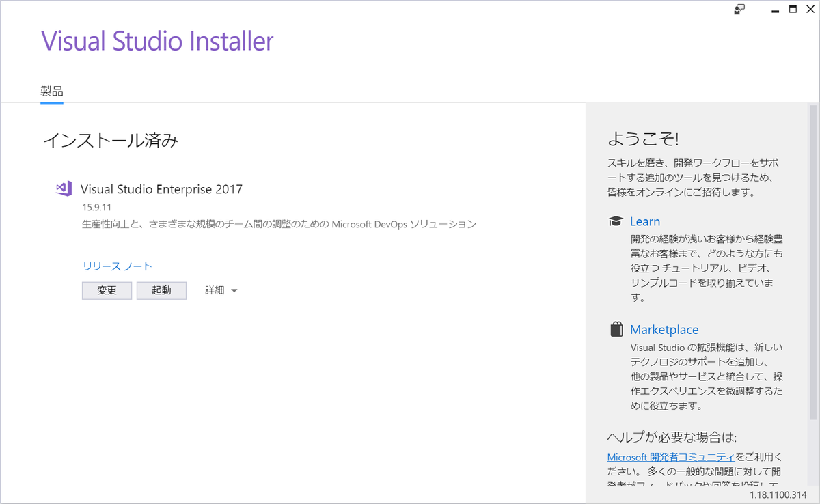
Task: Expand the 詳細 dropdown
Action: [x=221, y=290]
